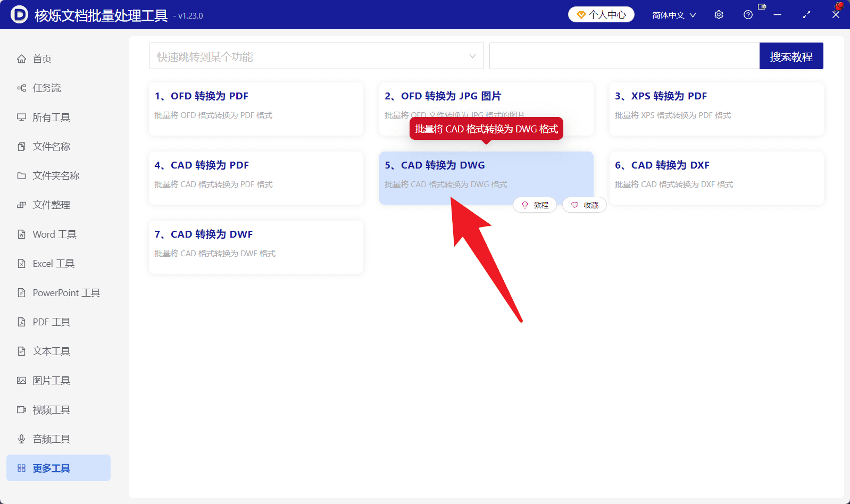Select 视频工具 in sidebar
Screen dimensions: 850x504
coord(59,410)
